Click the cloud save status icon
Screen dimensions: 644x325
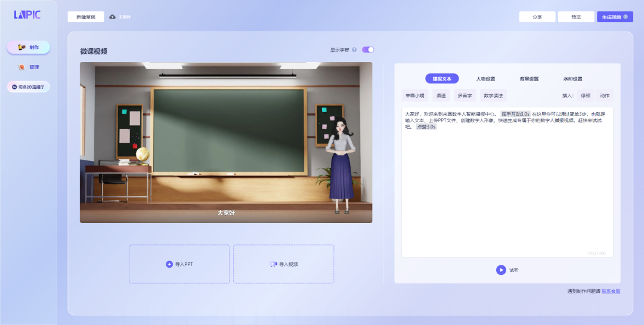click(x=112, y=17)
